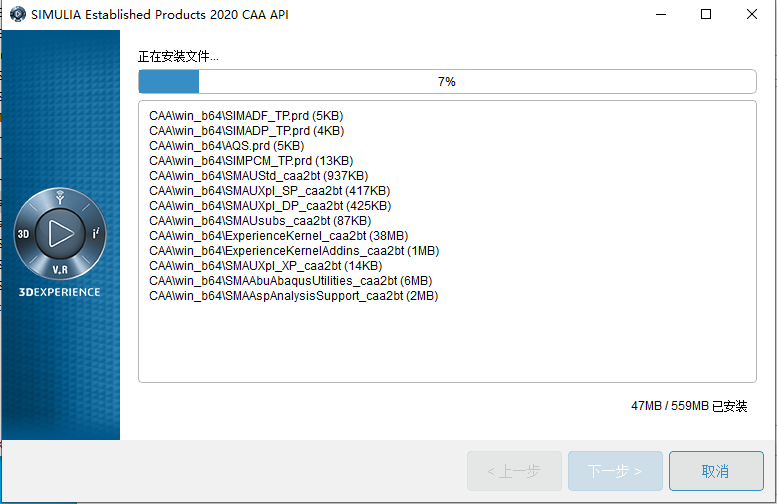The width and height of the screenshot is (777, 504).
Task: Select the AQS.prd (5KB) line
Action: pyautogui.click(x=226, y=146)
